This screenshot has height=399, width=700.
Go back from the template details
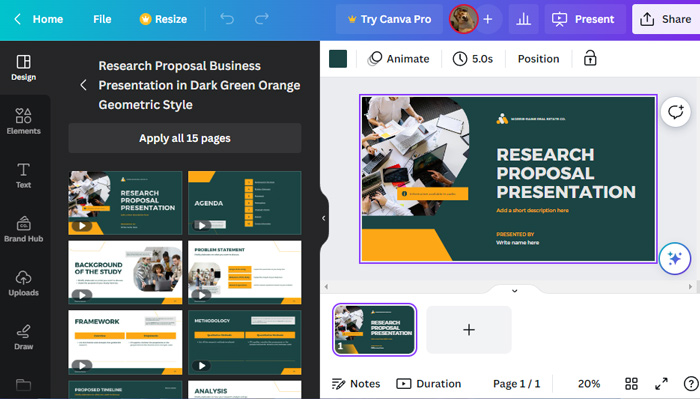pyautogui.click(x=83, y=85)
